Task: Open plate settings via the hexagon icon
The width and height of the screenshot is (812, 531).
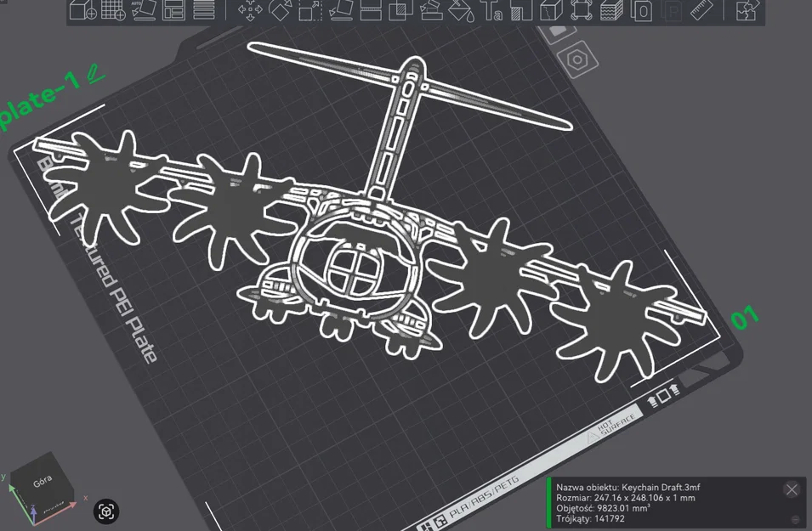Action: click(x=577, y=59)
